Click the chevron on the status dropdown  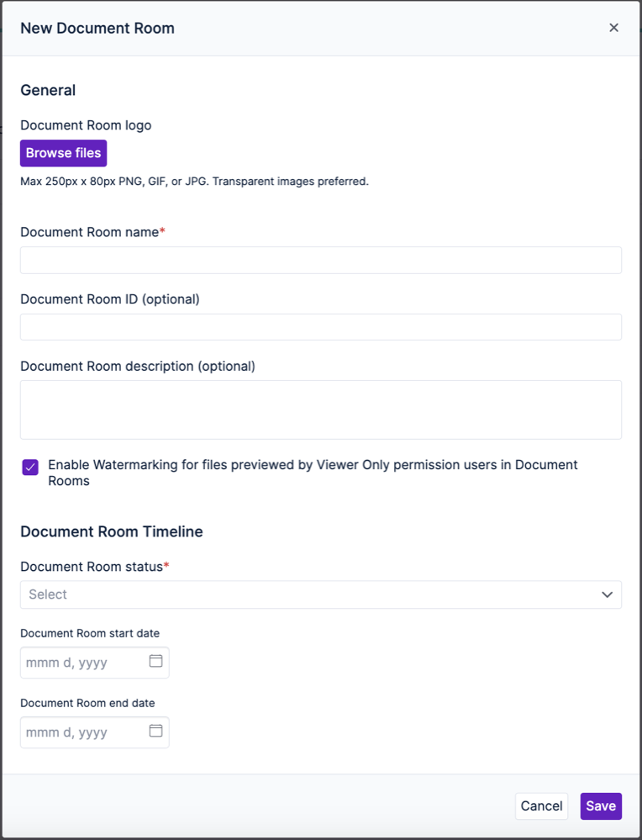coord(607,594)
